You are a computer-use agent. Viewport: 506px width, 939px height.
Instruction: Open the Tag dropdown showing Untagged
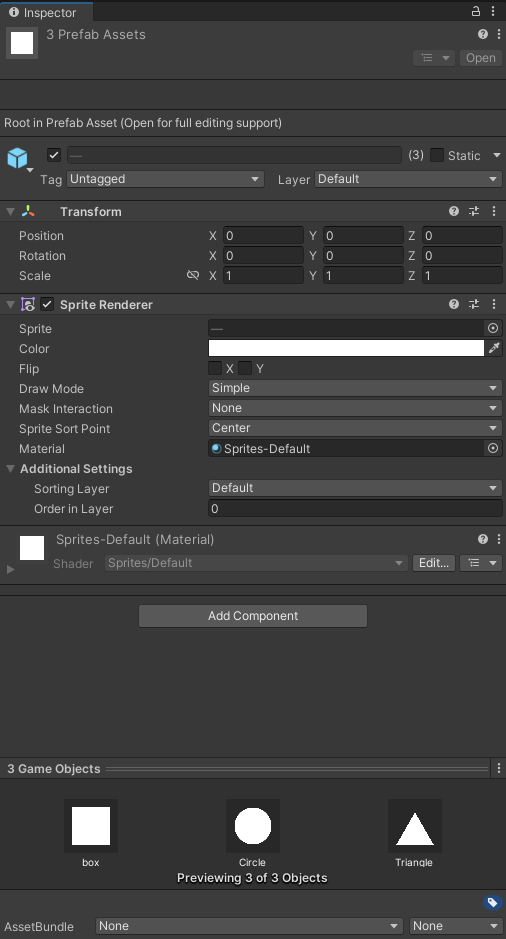click(x=165, y=179)
